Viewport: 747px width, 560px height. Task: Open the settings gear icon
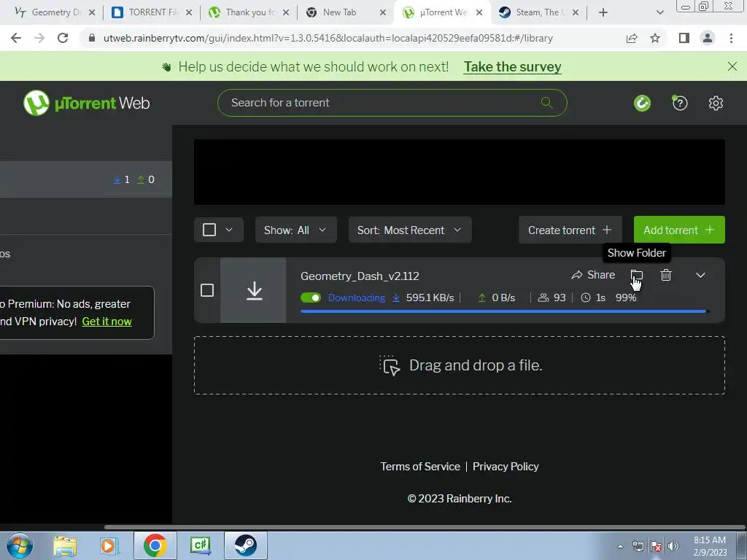tap(716, 103)
